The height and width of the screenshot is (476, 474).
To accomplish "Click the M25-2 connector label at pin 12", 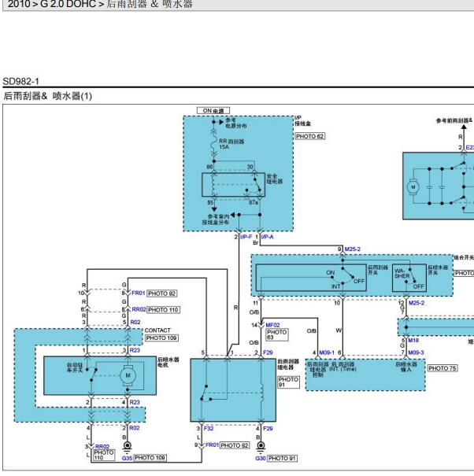I will click(x=417, y=303).
